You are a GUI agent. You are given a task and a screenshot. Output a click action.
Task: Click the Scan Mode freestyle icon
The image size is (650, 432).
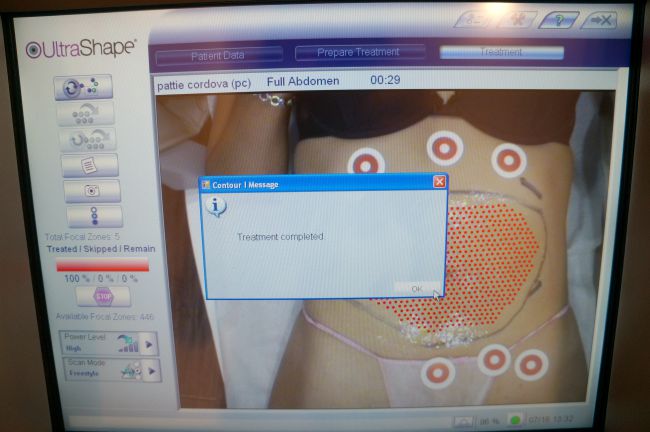coord(131,370)
